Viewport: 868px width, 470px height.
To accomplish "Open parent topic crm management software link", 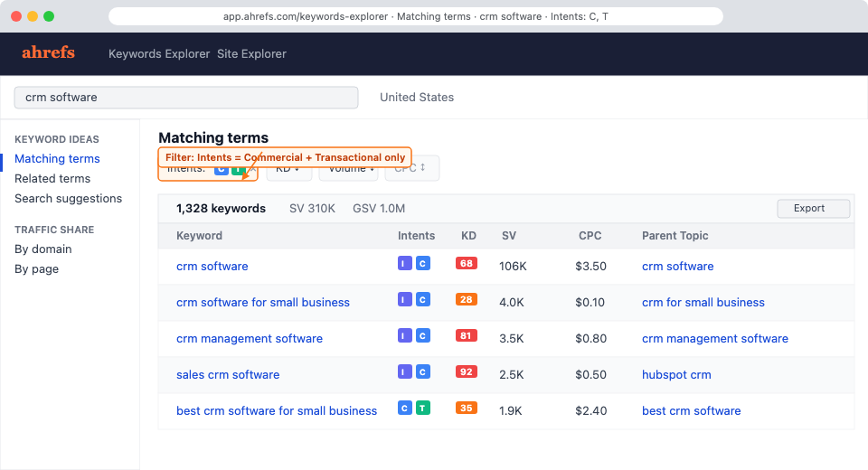I will point(714,338).
